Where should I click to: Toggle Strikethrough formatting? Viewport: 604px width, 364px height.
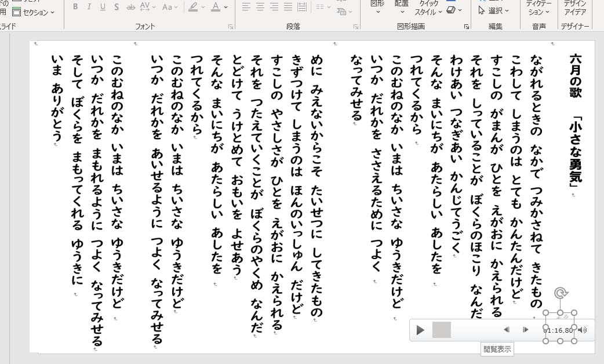tap(131, 6)
